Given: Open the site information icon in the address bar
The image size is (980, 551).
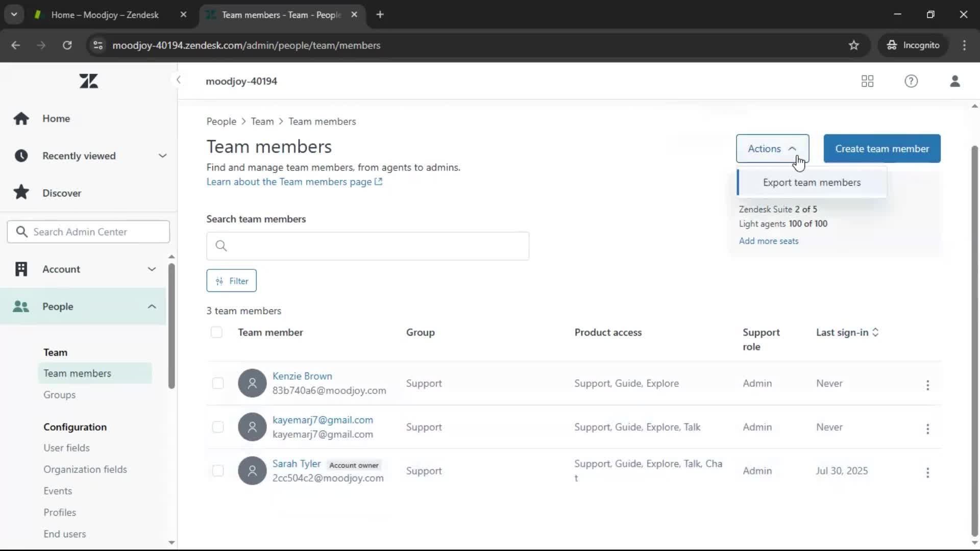Looking at the screenshot, I should (x=98, y=45).
